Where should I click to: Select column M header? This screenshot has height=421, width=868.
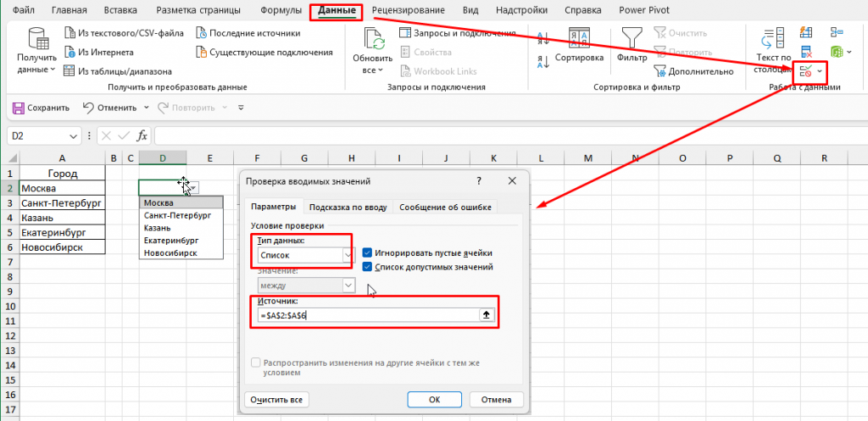[x=588, y=158]
